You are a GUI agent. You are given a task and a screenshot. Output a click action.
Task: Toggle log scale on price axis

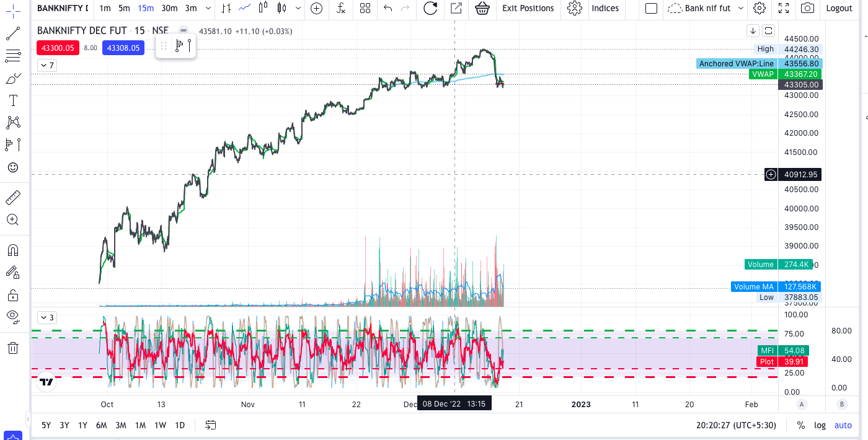(x=820, y=425)
